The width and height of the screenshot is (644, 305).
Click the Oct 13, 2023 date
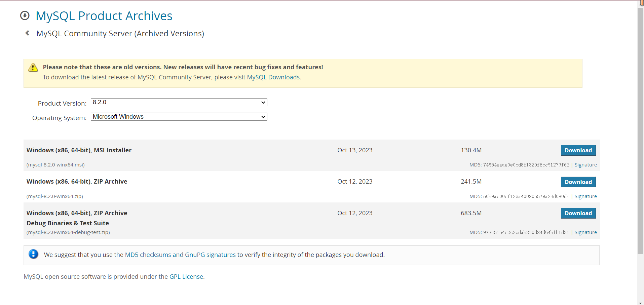click(355, 150)
